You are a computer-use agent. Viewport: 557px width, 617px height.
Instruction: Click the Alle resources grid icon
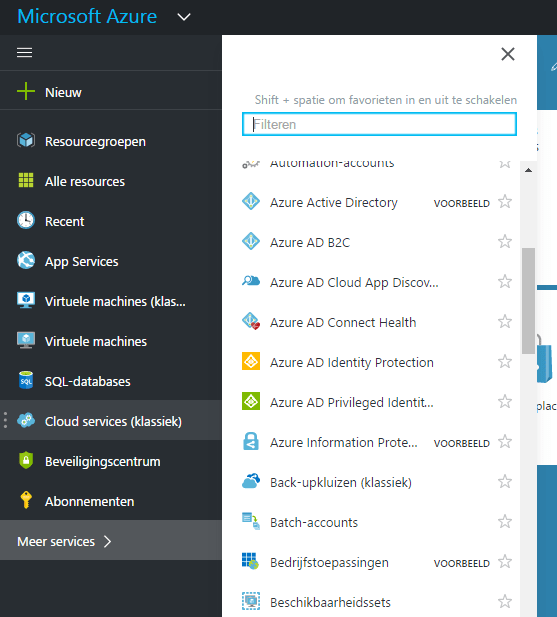tap(26, 180)
